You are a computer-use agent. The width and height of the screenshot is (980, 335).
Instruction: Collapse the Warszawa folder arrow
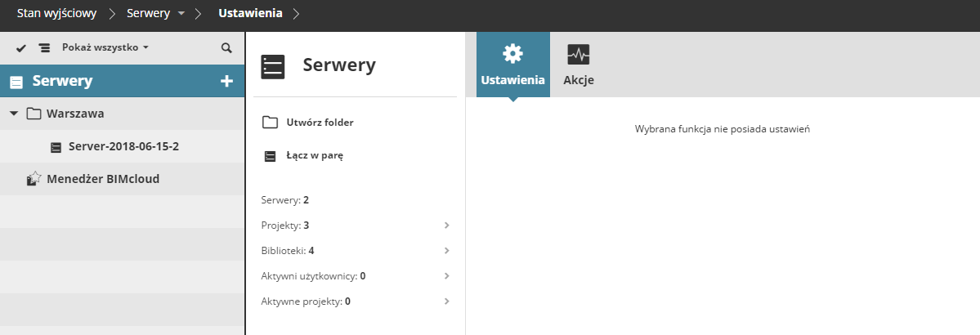coord(14,114)
